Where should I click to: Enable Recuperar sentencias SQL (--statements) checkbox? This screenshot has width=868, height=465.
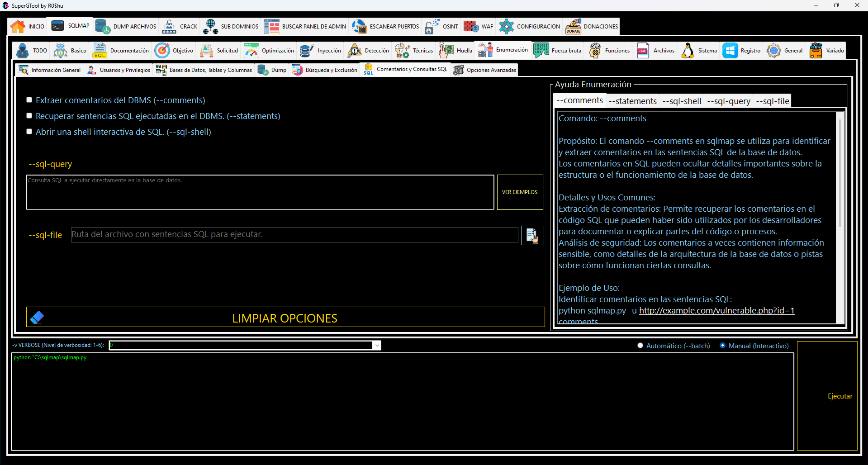point(29,116)
